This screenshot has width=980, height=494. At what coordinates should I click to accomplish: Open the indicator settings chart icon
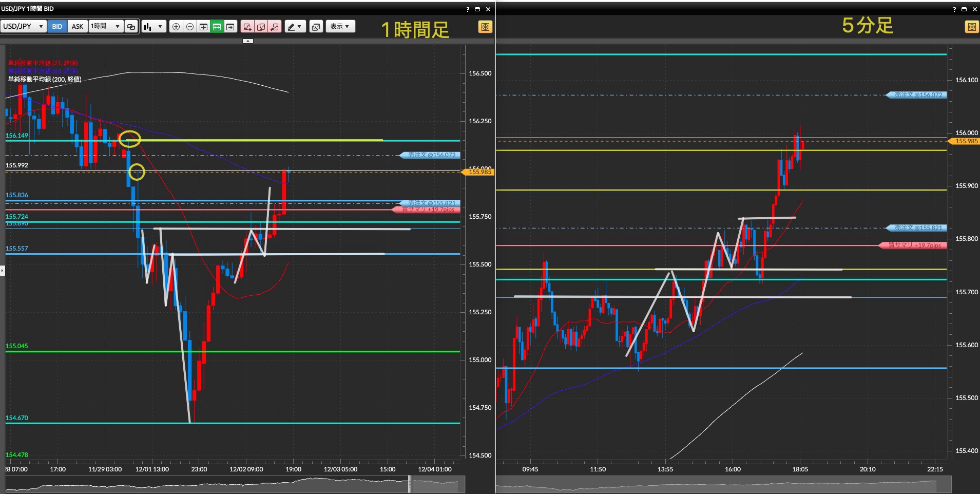[x=316, y=27]
